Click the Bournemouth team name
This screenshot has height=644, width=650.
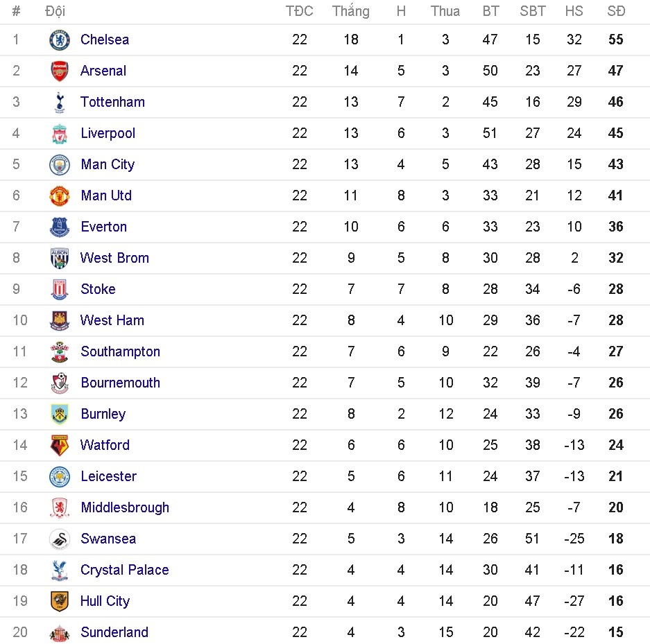[120, 383]
